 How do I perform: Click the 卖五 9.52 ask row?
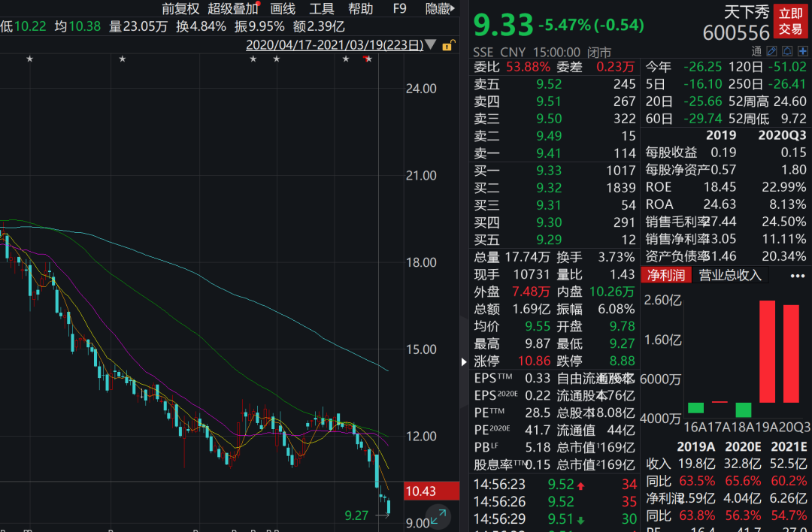point(555,84)
